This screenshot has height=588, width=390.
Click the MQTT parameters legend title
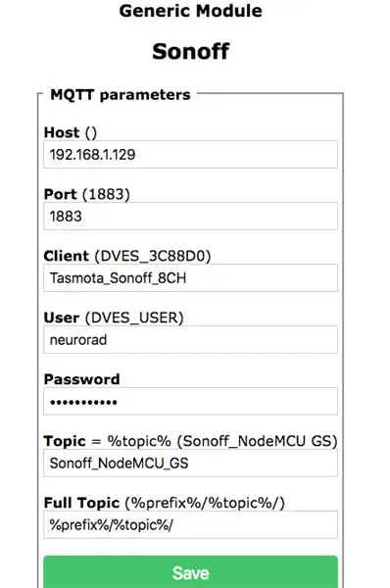pos(121,95)
